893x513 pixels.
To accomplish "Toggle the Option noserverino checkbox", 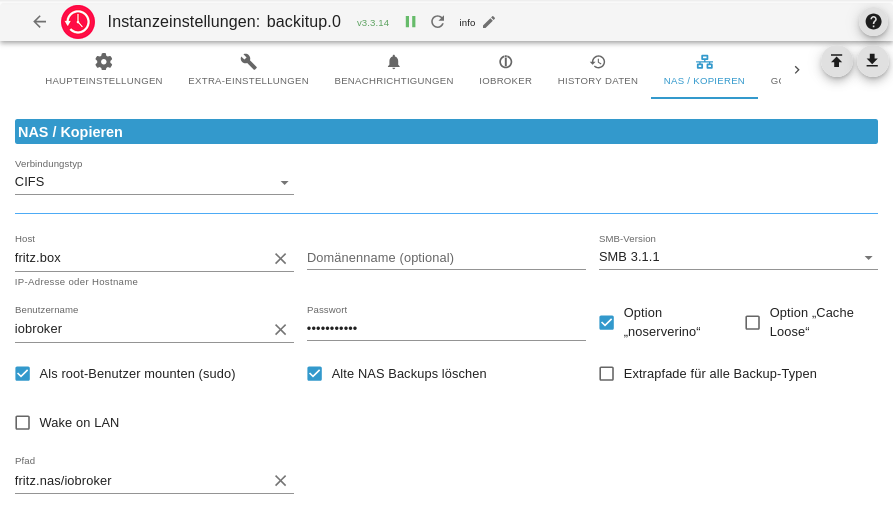I will [607, 322].
